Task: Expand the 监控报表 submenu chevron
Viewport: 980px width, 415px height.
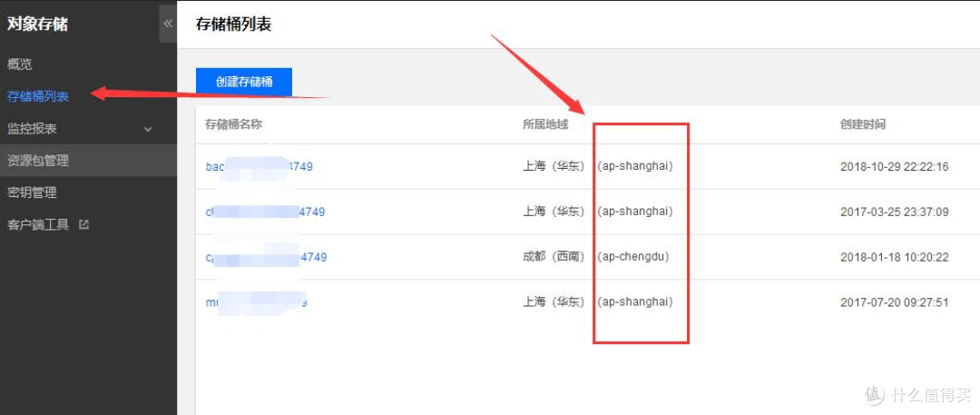Action: tap(148, 129)
